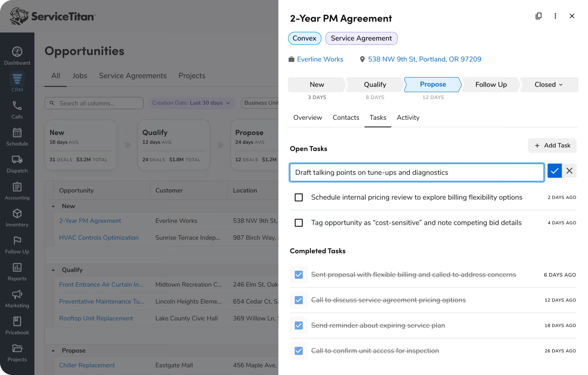Viewport: 588px width, 375px height.
Task: Confirm the new task with blue checkmark
Action: coord(555,171)
